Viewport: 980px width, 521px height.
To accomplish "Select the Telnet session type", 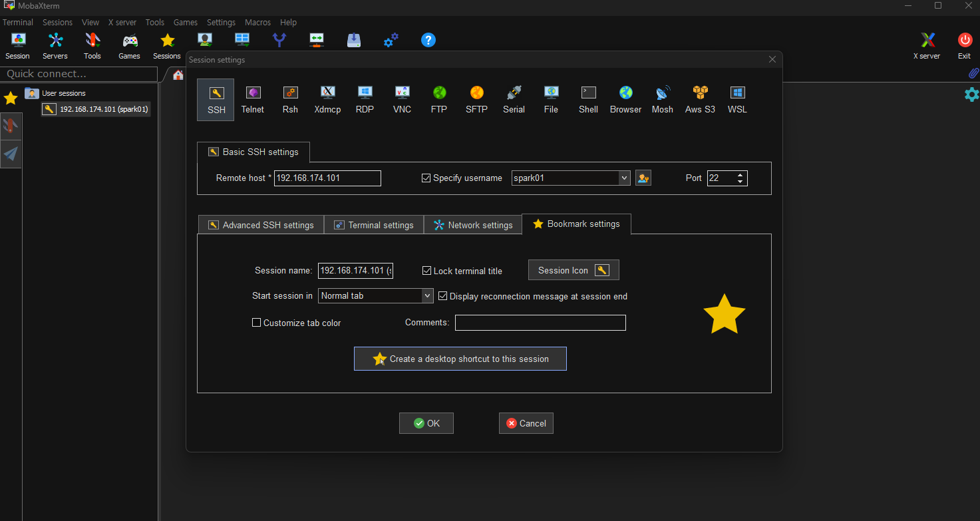I will [x=253, y=100].
